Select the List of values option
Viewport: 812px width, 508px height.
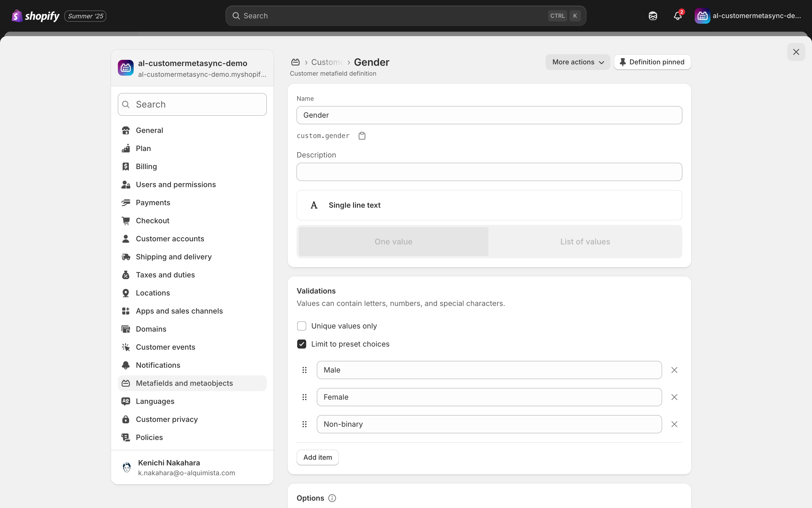[585, 242]
